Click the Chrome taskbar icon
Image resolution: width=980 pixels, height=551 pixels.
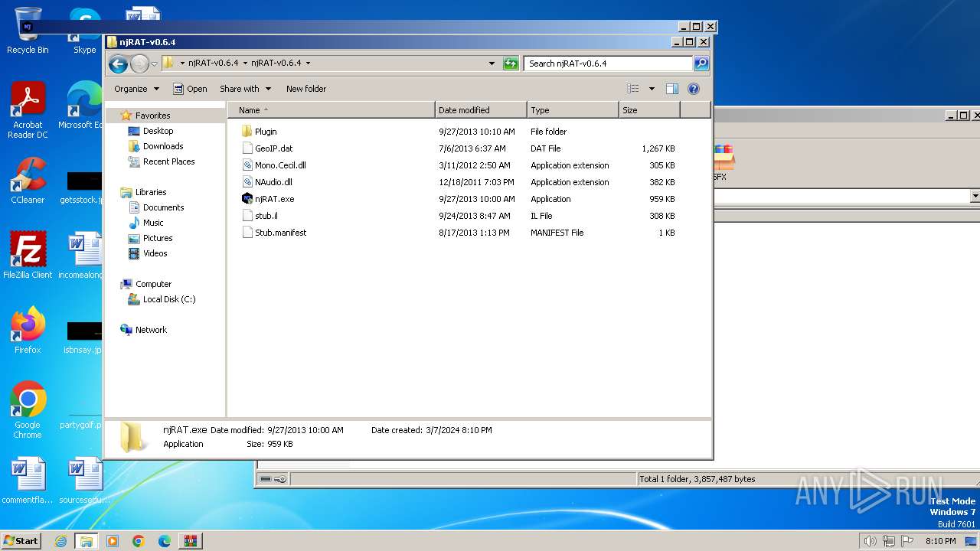click(139, 541)
